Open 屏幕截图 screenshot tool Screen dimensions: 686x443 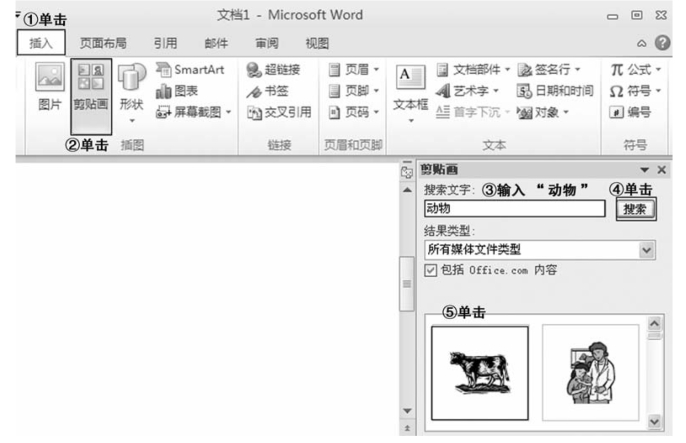[194, 112]
